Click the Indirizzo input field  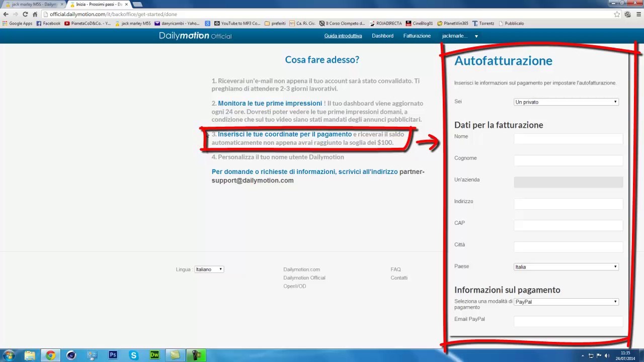pos(569,204)
